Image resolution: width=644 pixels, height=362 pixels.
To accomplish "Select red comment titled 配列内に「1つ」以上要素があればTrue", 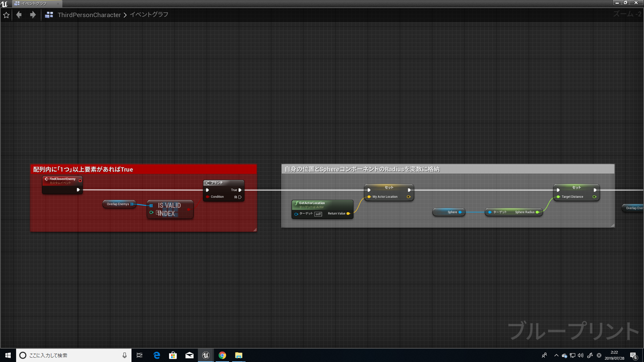I will click(143, 169).
